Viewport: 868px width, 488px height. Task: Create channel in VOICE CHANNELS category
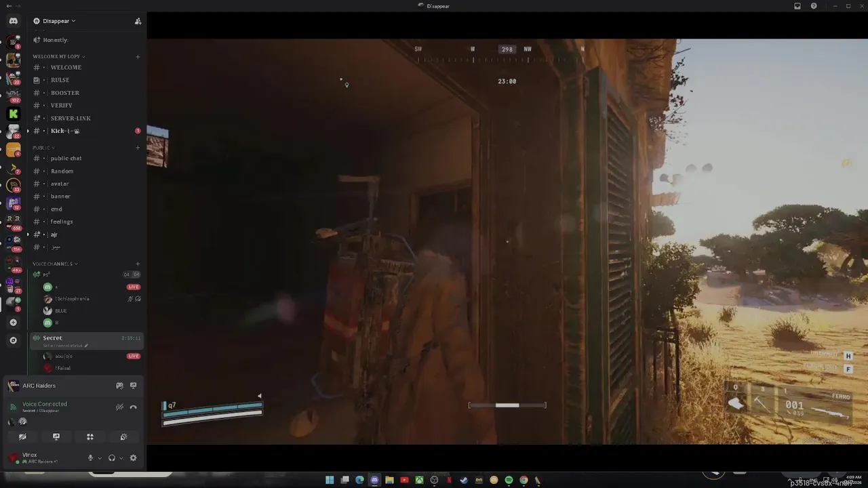click(x=138, y=264)
